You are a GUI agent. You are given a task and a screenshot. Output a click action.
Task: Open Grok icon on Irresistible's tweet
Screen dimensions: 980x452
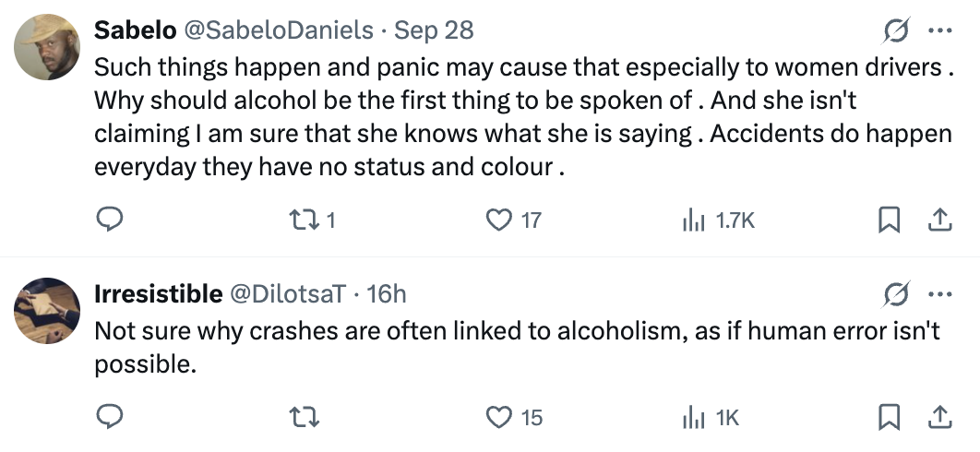coord(893,294)
